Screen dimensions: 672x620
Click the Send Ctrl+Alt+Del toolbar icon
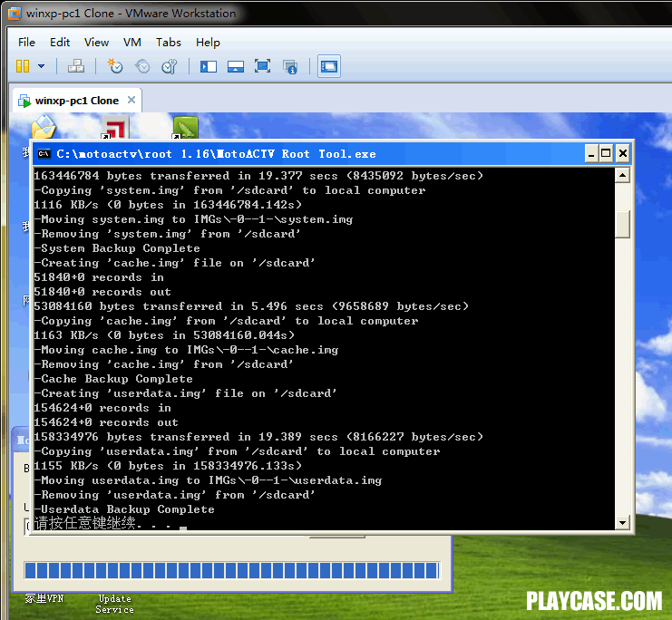coord(76,66)
